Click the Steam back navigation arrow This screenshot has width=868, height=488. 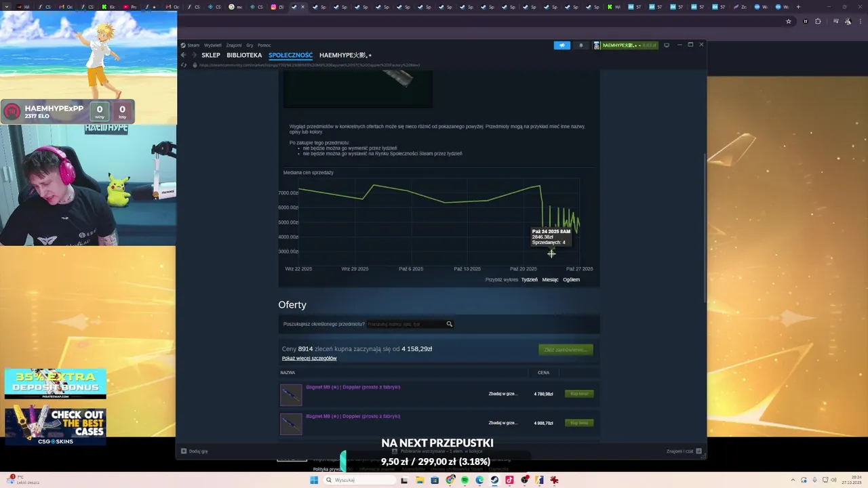pyautogui.click(x=183, y=55)
